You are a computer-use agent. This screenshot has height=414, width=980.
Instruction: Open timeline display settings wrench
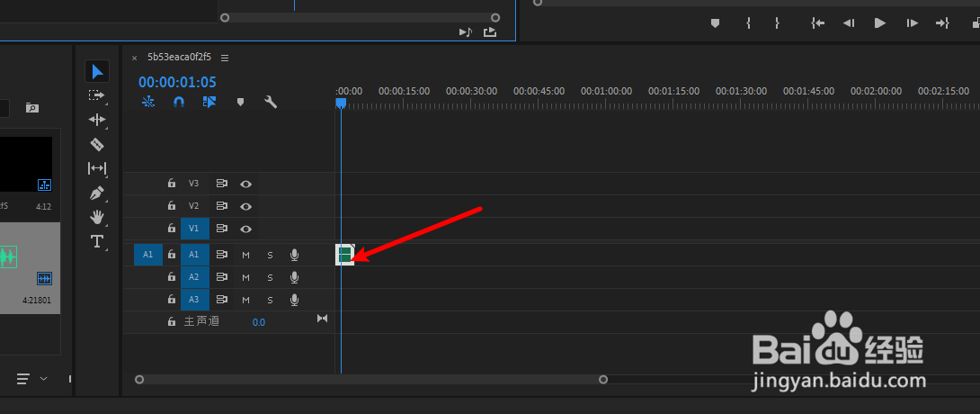click(271, 102)
